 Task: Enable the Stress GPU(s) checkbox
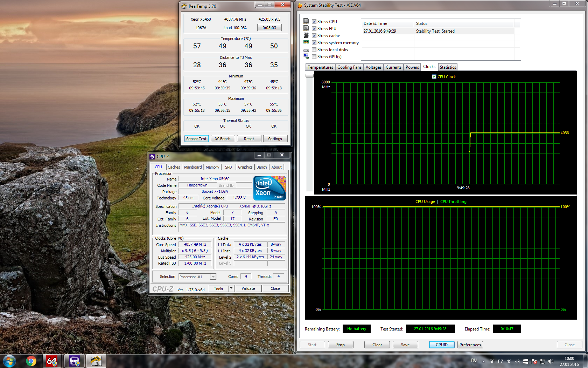pos(314,56)
